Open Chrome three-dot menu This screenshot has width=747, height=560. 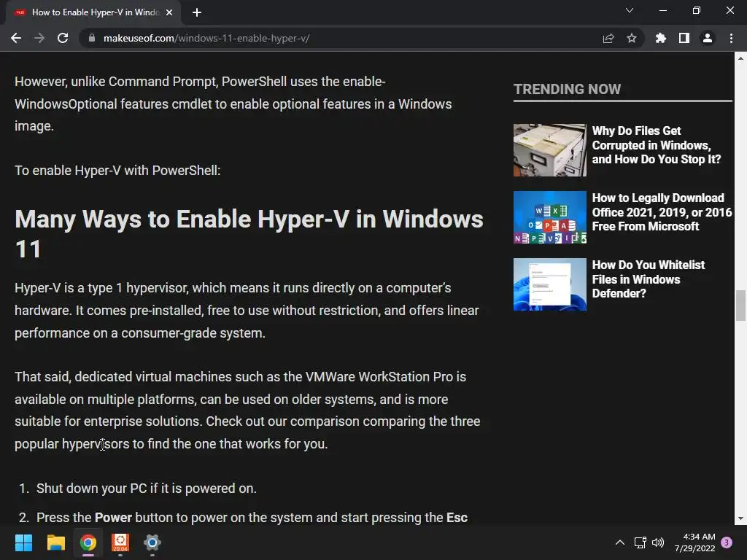[x=731, y=38]
